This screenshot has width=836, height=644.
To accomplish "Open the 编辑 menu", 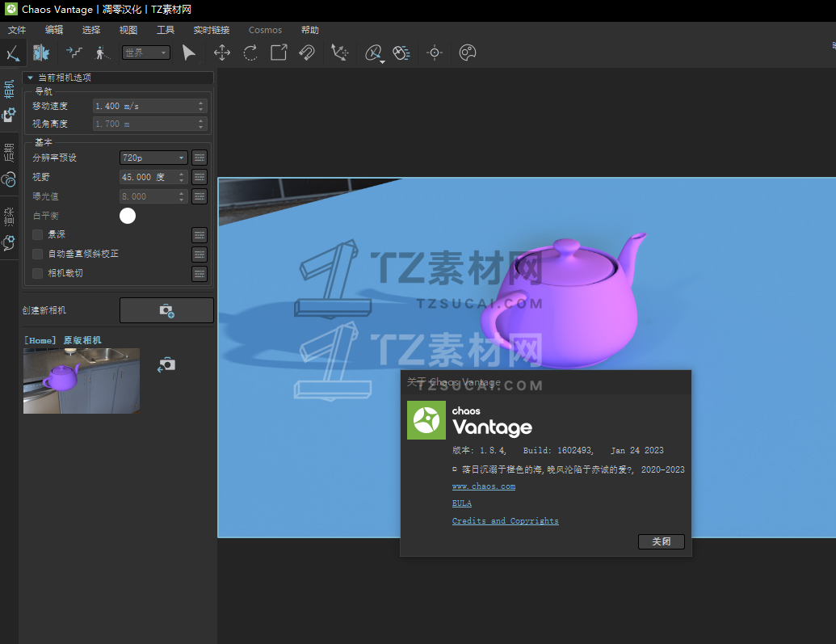I will [54, 30].
